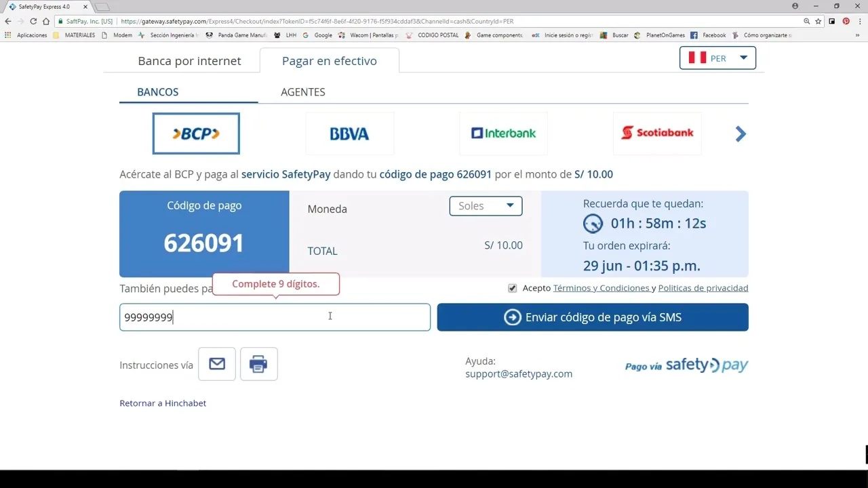Open the Políticas de privacidad link
Screen dimensions: 868x488
click(x=703, y=288)
